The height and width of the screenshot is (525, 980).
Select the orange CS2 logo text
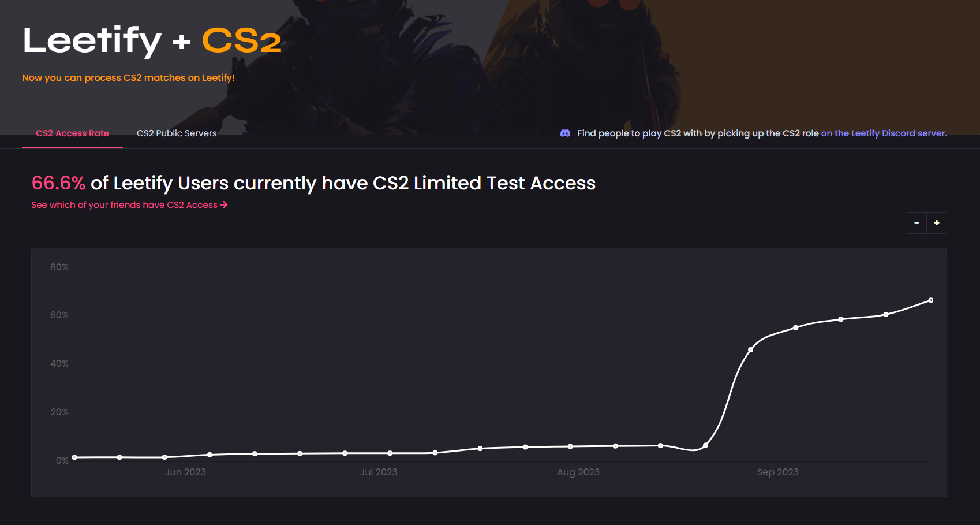(241, 39)
